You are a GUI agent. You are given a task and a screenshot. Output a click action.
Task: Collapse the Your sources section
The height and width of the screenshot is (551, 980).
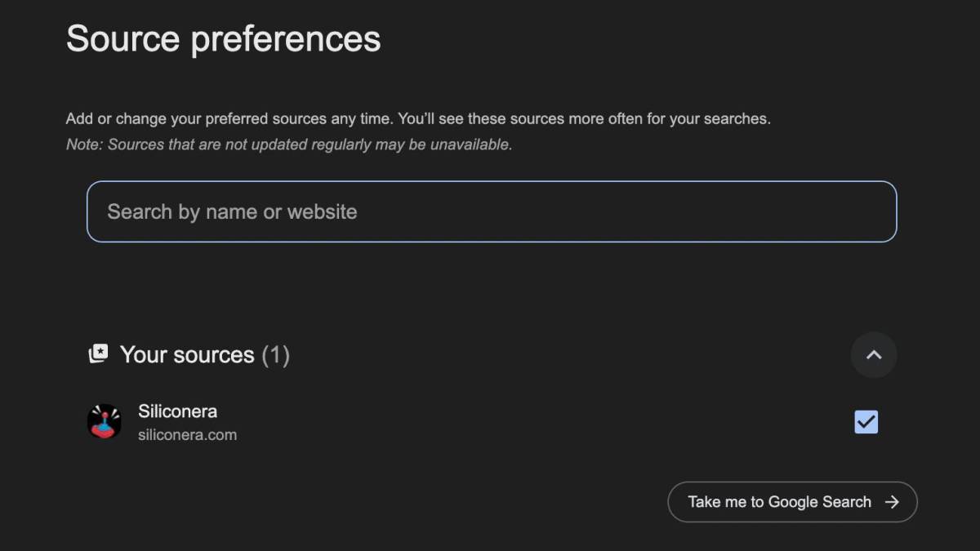click(874, 355)
